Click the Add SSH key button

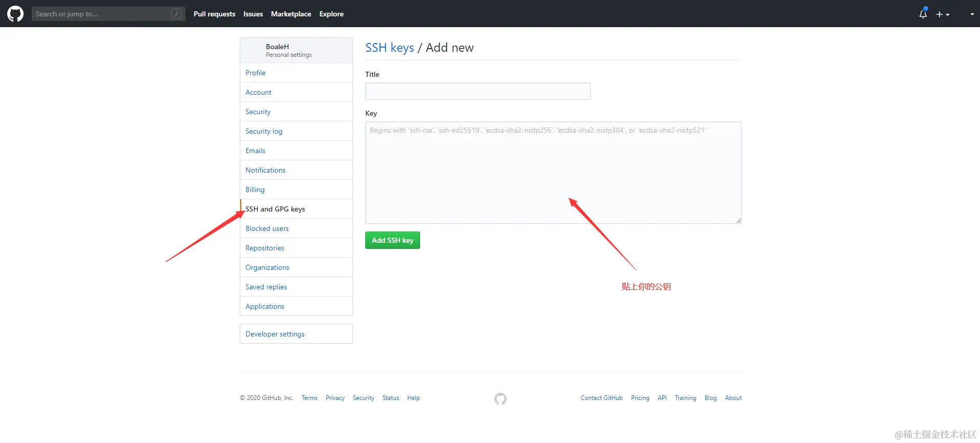click(392, 240)
